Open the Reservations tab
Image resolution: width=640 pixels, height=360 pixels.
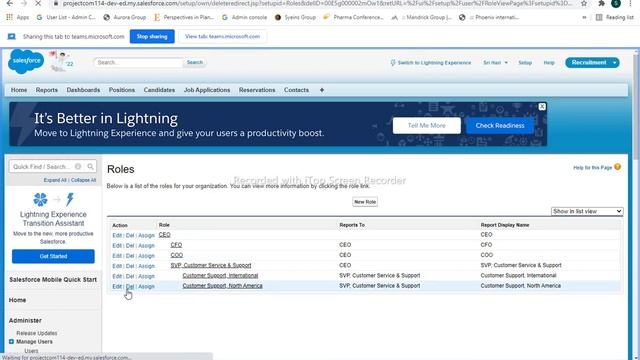257,90
